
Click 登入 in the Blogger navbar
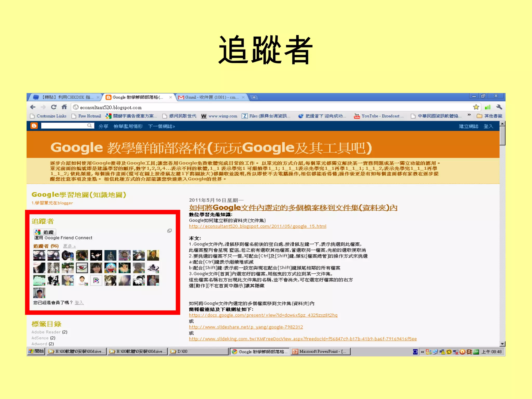(488, 126)
